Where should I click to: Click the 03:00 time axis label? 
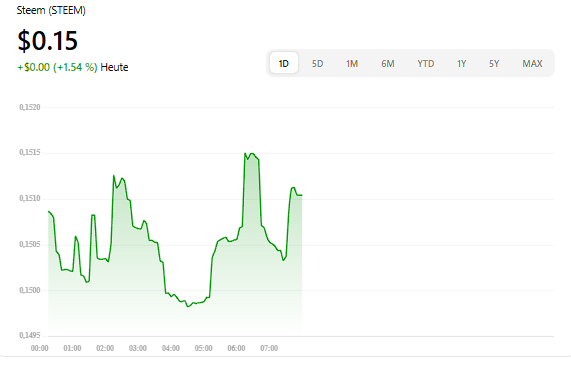[138, 348]
